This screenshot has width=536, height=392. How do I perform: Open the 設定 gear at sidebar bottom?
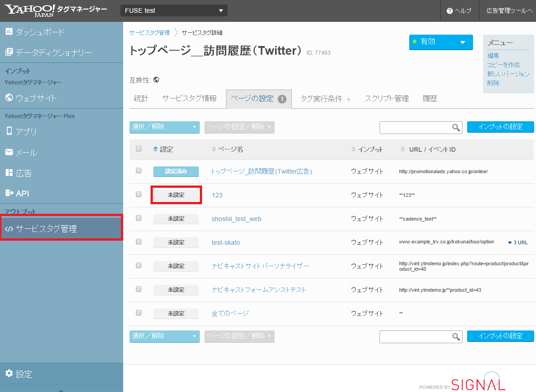coord(19,374)
